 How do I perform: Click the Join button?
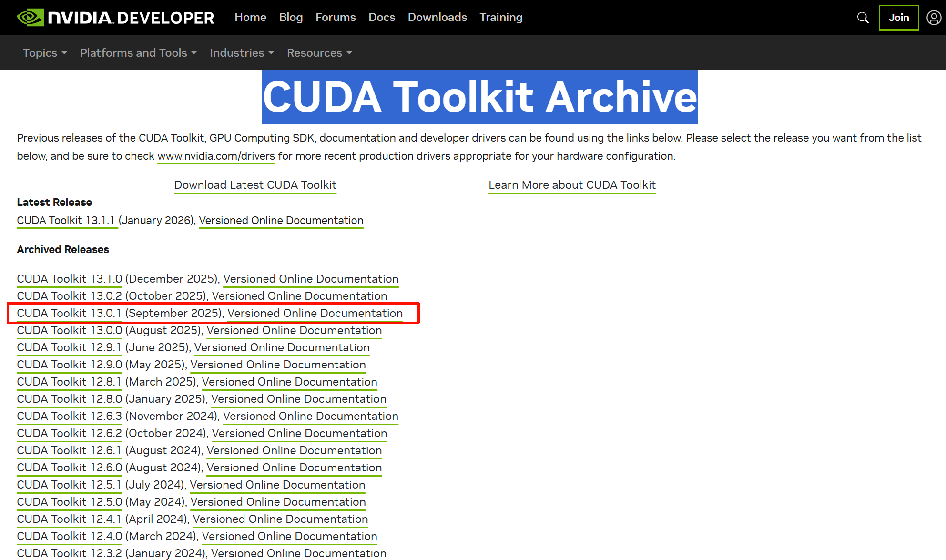[x=899, y=18]
